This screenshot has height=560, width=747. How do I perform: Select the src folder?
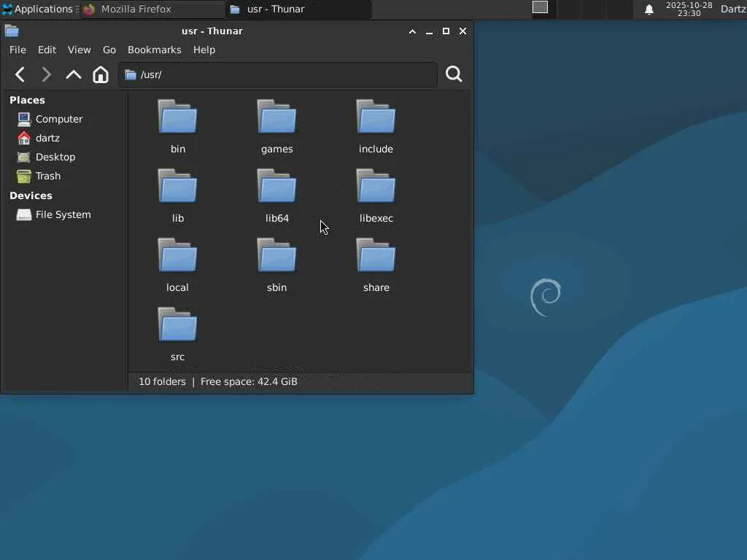click(x=177, y=326)
